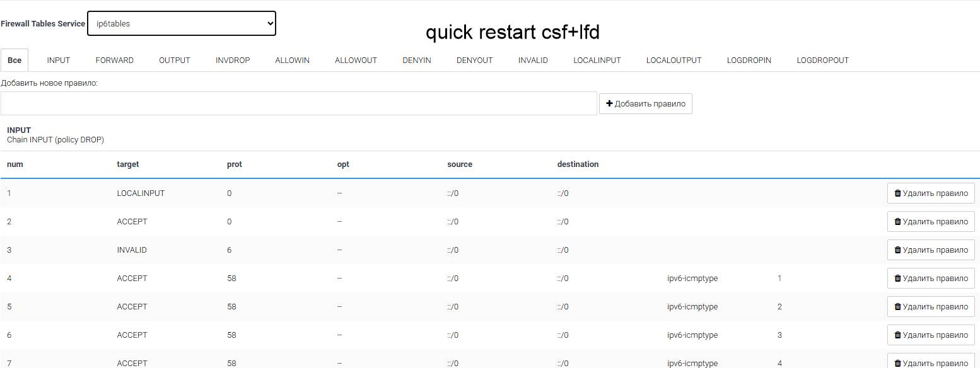The image size is (980, 368).
Task: Click the trash icon on ipv6-icmptype 3 rule
Action: pos(897,335)
